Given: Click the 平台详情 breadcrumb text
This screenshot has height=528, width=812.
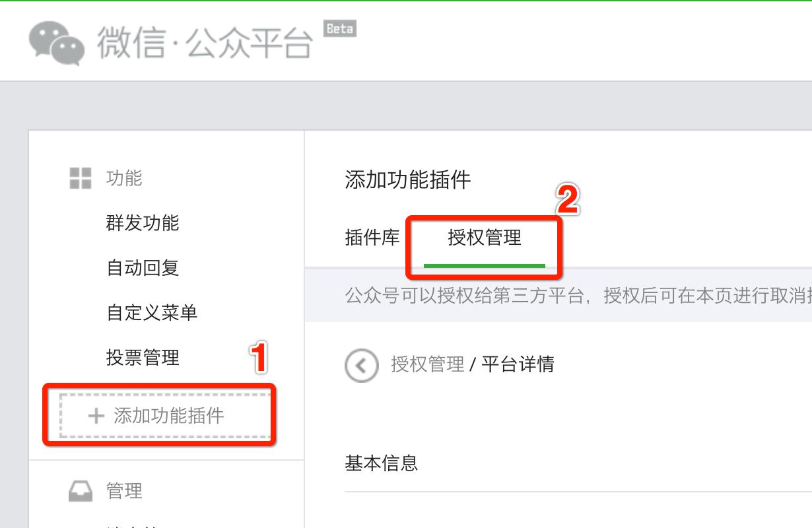Looking at the screenshot, I should [x=520, y=364].
